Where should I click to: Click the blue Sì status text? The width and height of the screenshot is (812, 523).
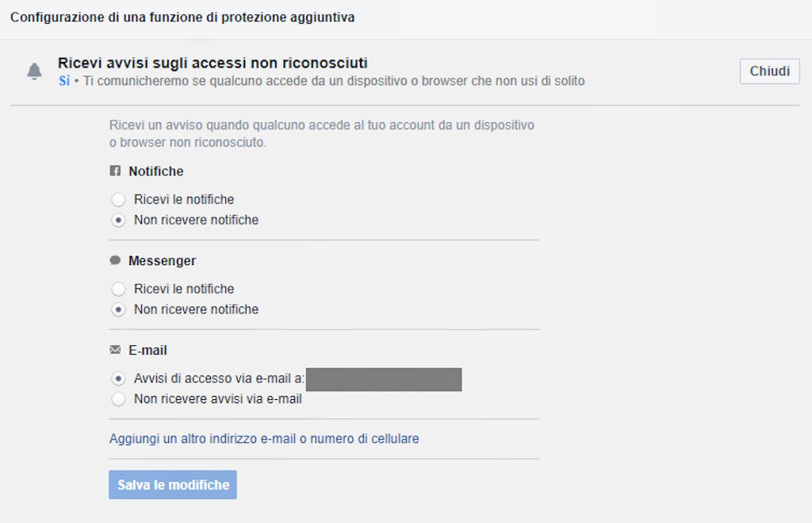tap(64, 81)
